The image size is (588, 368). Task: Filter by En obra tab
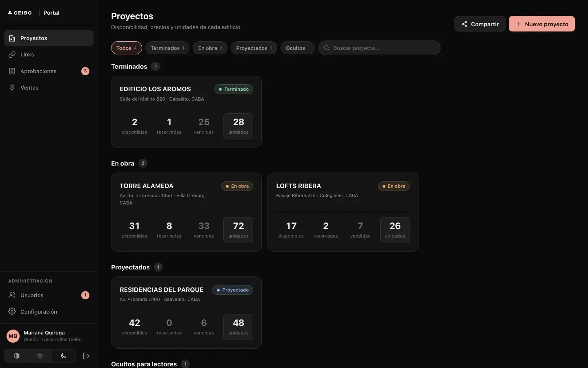[x=210, y=48]
